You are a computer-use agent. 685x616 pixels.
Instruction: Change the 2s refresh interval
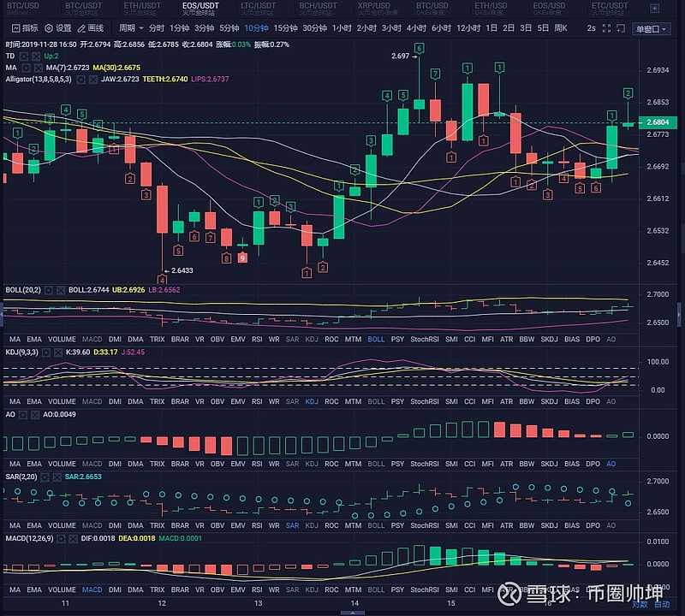[x=591, y=28]
